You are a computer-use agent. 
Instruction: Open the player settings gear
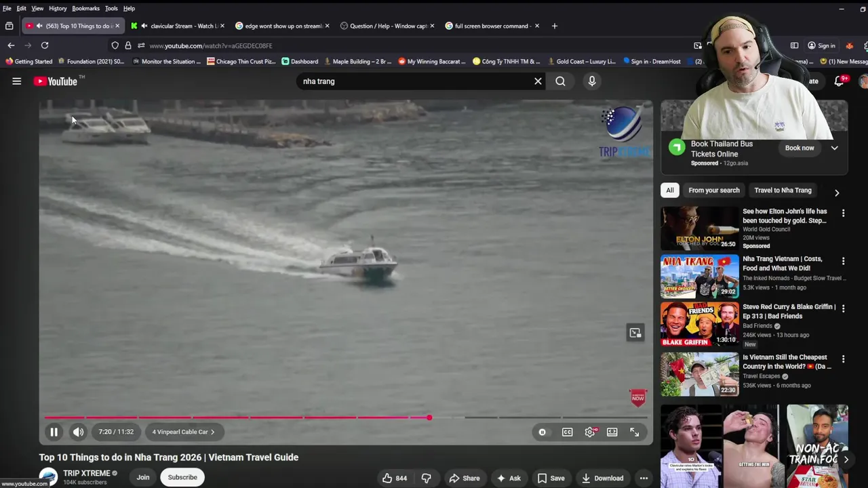(x=590, y=432)
